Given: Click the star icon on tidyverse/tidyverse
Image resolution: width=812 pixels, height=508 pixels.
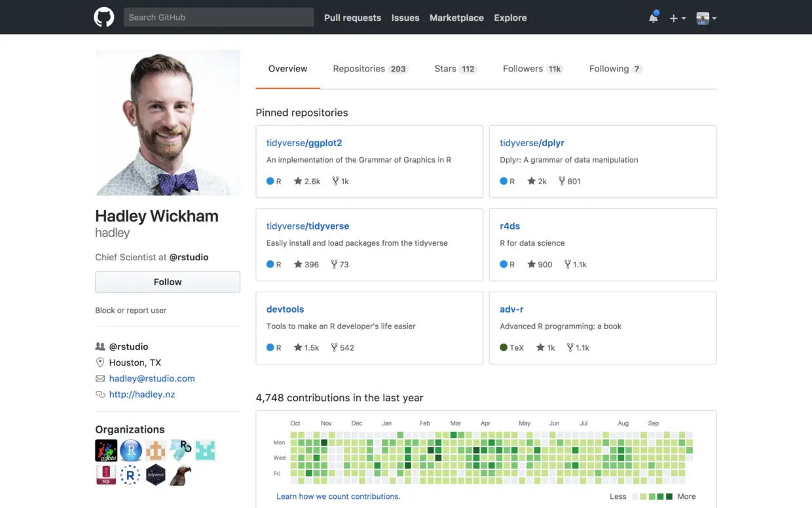Looking at the screenshot, I should tap(298, 264).
